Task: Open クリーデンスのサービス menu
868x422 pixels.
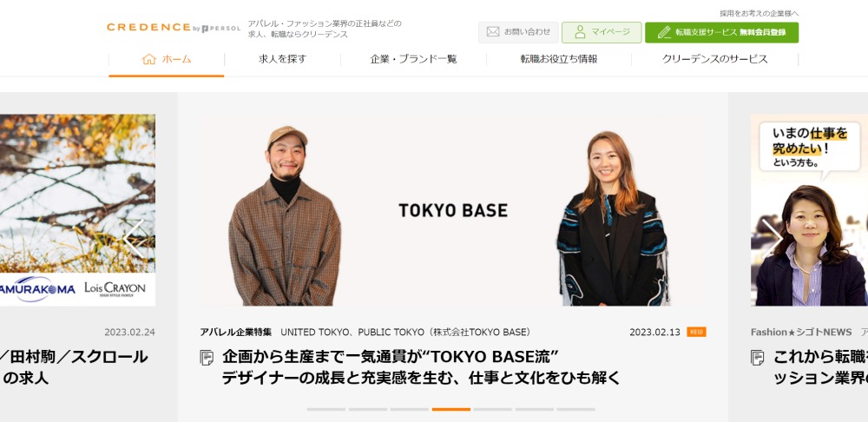Action: 714,59
